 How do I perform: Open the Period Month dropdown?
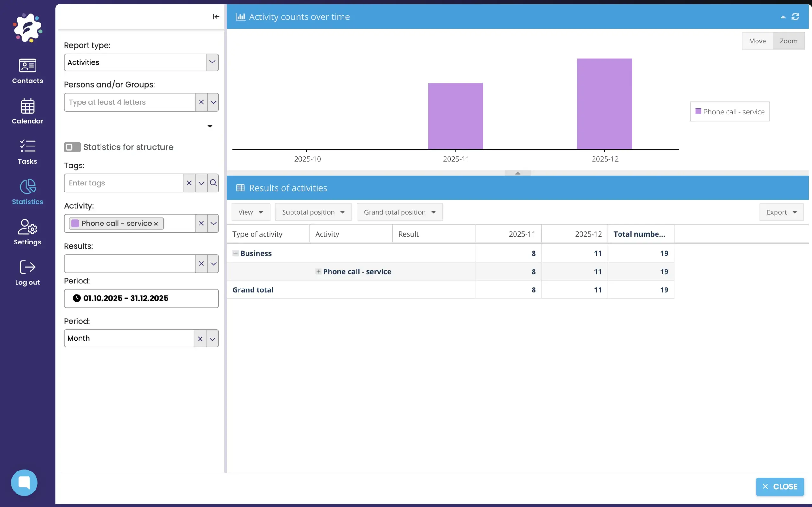pyautogui.click(x=212, y=338)
